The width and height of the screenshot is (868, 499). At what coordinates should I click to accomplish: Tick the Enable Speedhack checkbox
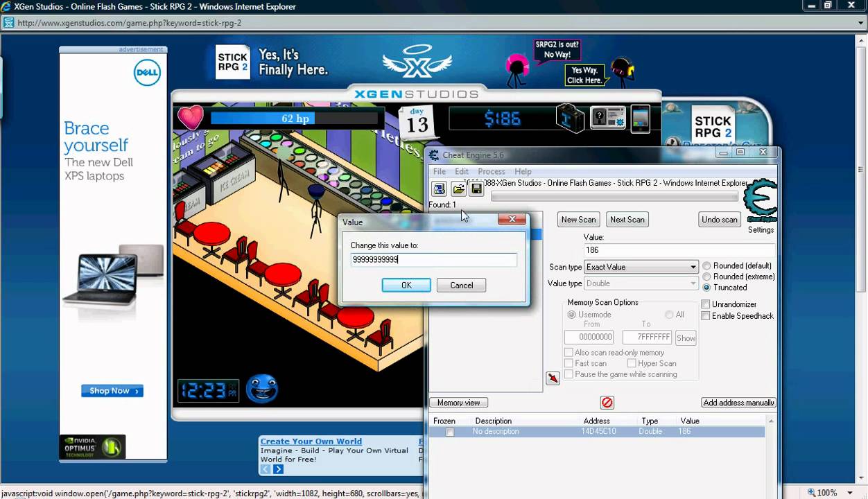coord(706,316)
